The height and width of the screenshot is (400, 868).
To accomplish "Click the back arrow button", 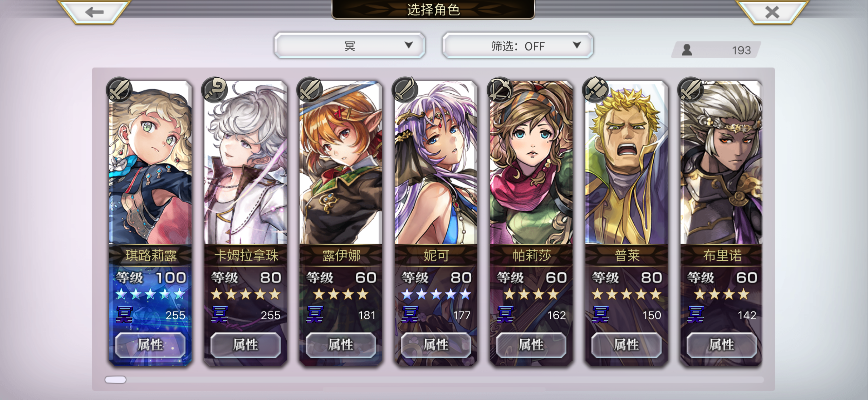I will coord(94,12).
